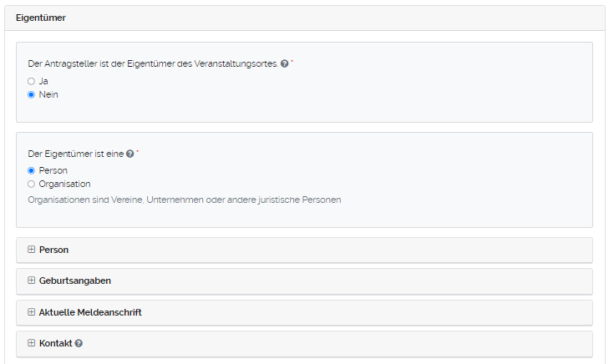Click the help icon beside the Veranstaltungsortes question
The image size is (609, 364).
coord(285,64)
